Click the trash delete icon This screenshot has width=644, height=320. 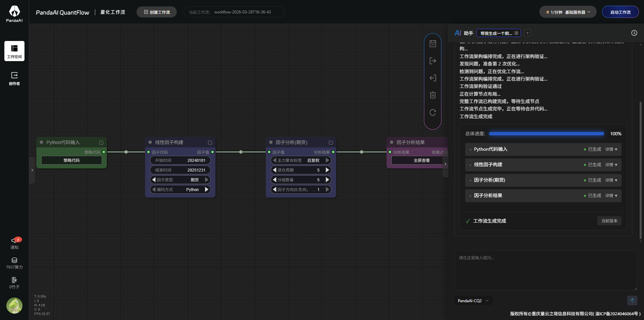coord(433,95)
